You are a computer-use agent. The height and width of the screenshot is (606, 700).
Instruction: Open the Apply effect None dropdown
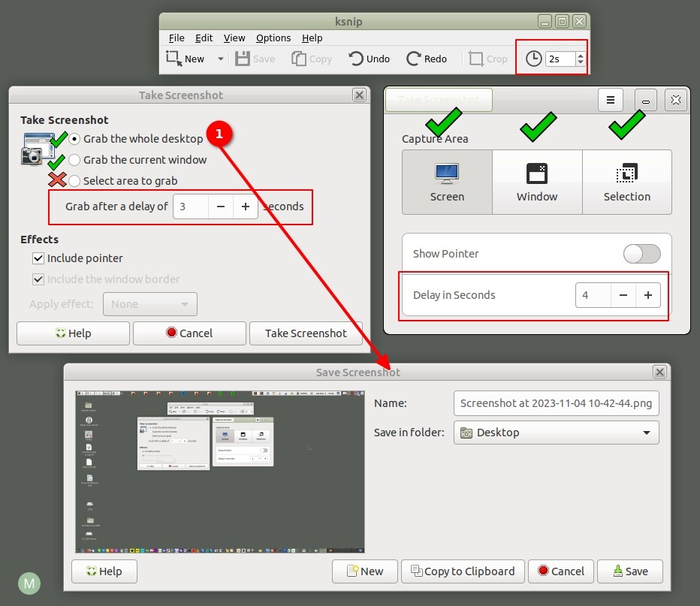[x=150, y=304]
